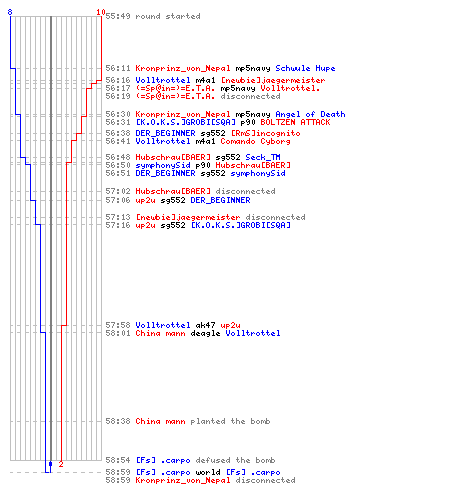Click Angel of Death player name

point(310,114)
